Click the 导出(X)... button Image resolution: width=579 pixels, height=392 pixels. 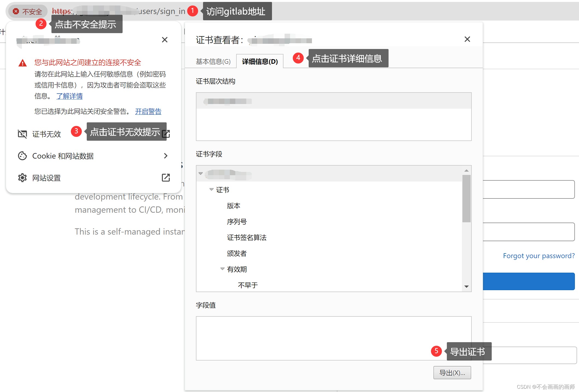coord(452,373)
